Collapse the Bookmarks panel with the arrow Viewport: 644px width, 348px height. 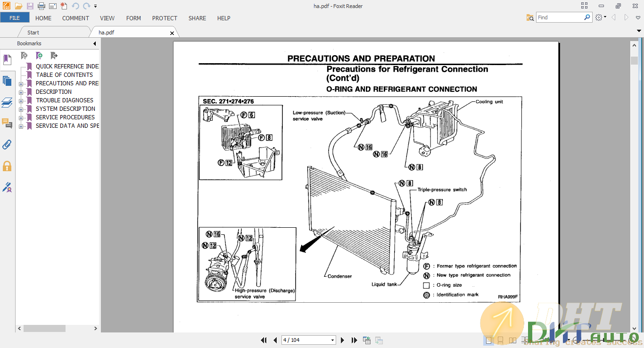(x=95, y=44)
